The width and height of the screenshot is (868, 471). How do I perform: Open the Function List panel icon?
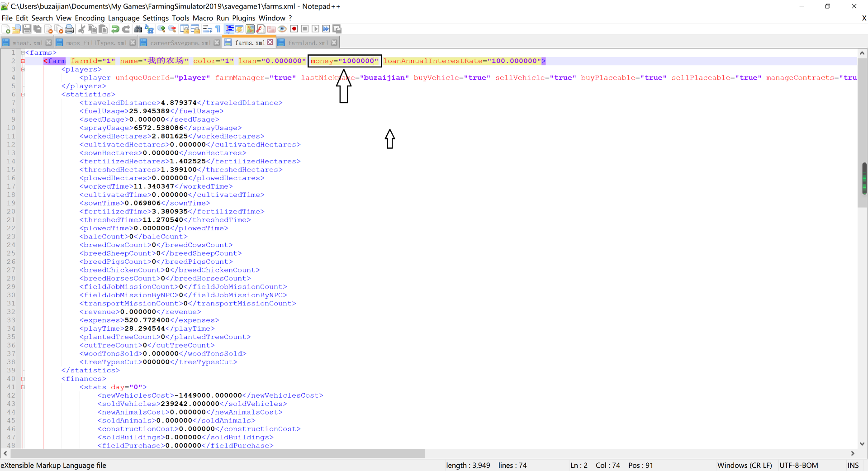point(261,29)
